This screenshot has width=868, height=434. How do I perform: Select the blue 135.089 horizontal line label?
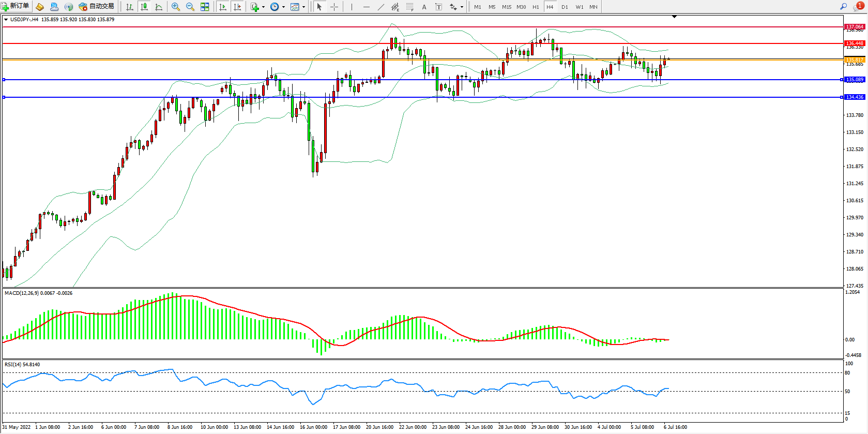coord(855,80)
